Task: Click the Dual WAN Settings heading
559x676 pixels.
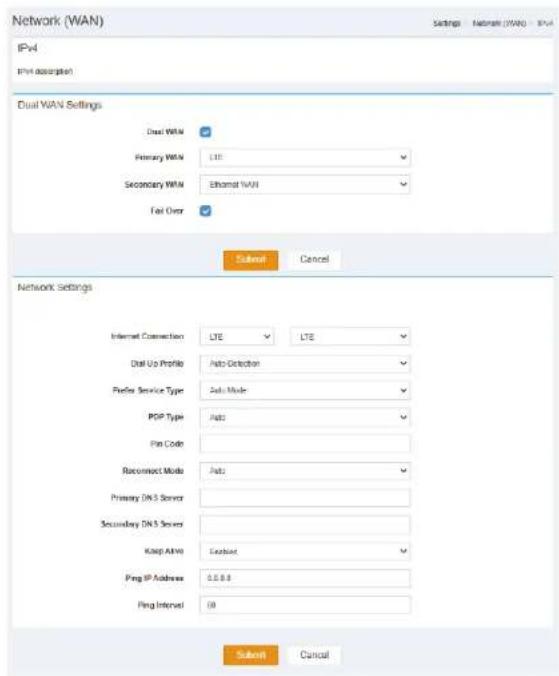Action: pos(59,105)
